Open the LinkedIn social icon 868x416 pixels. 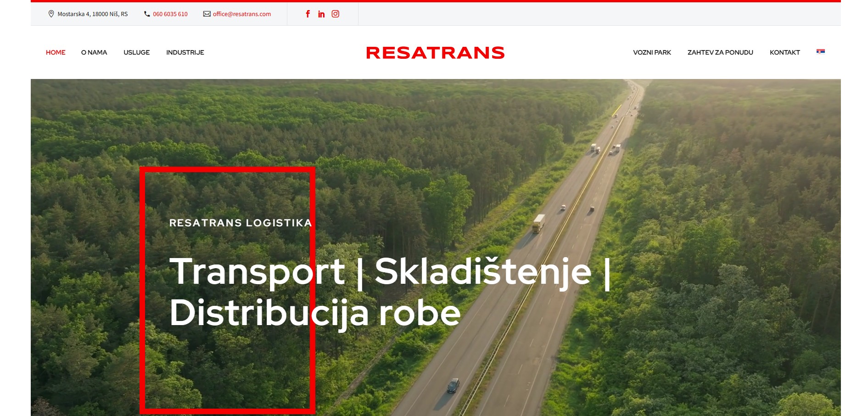(321, 14)
